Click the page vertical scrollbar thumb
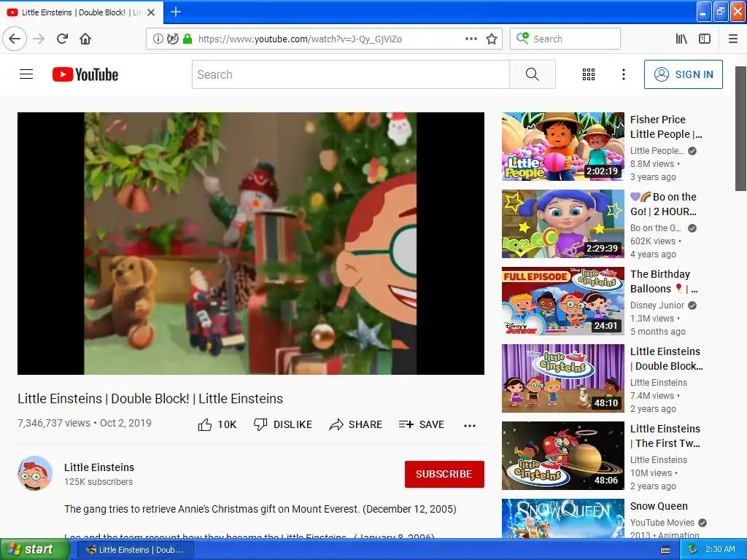Screen dimensions: 747x560 click(741, 128)
